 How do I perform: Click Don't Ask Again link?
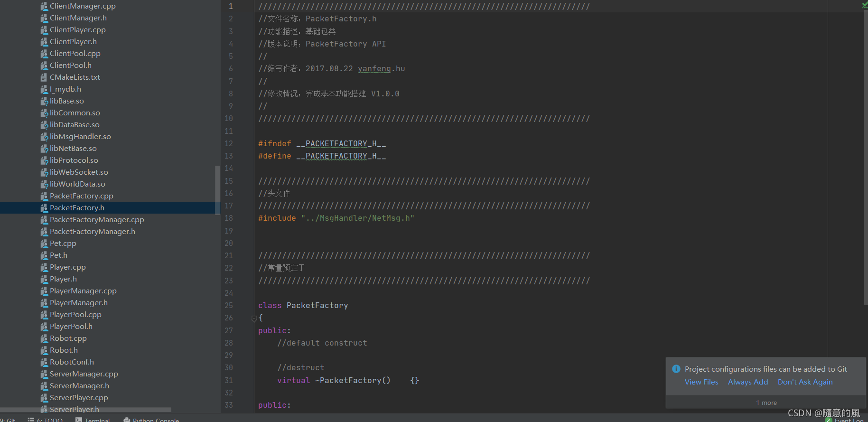pos(805,382)
